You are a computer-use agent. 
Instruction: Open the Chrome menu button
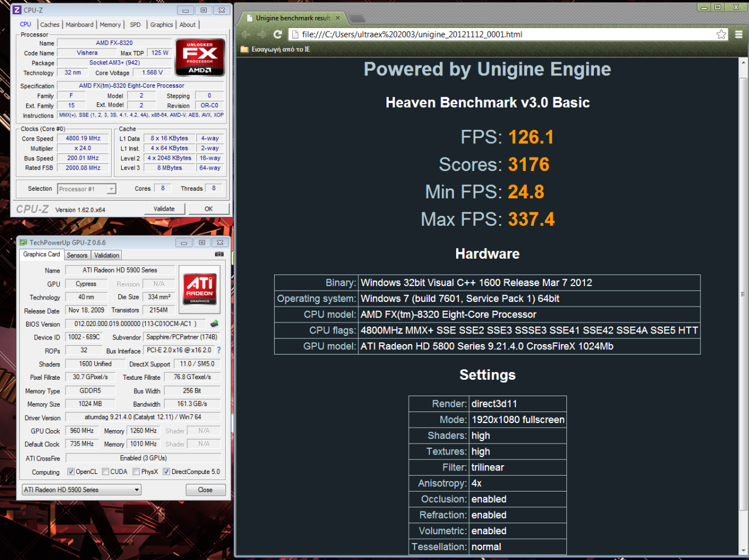(x=739, y=35)
